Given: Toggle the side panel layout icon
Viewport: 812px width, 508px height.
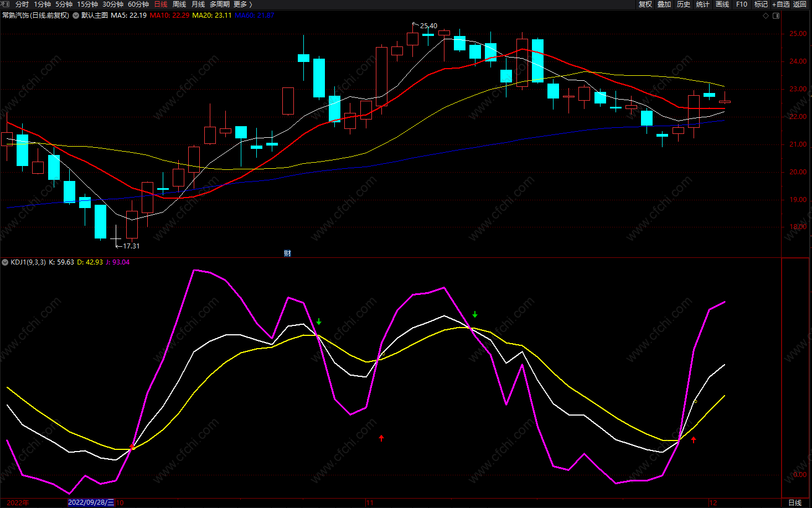Looking at the screenshot, I should pos(776,15).
